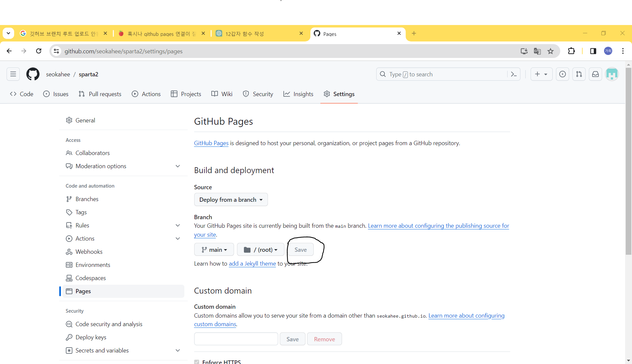Open the Projects tab
632x364 pixels.
point(186,94)
